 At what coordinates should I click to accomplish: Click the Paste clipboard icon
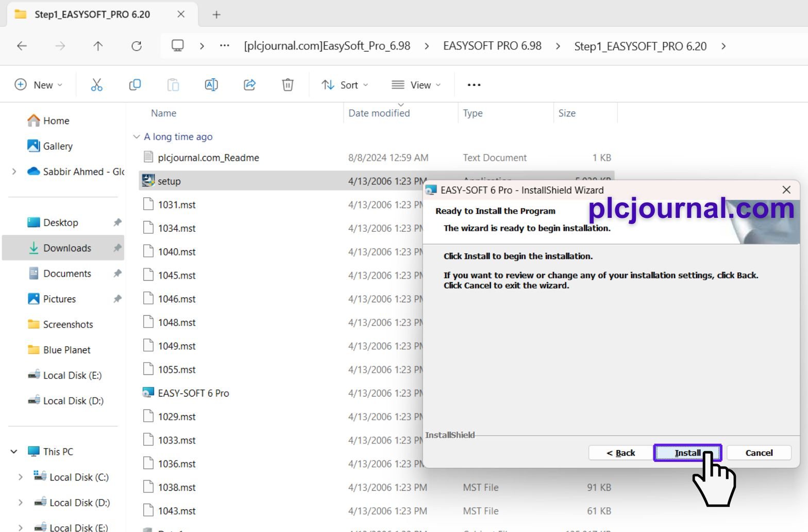[x=173, y=85]
